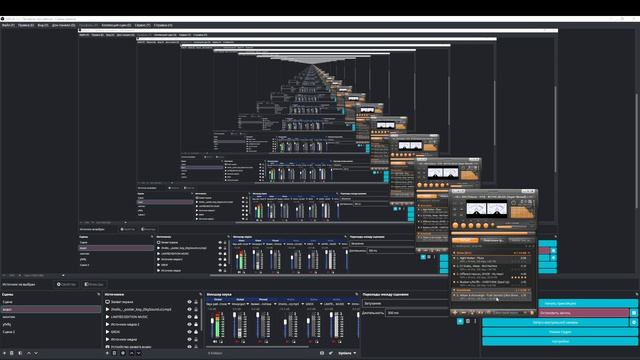Open the Коллекция сцен menu
Screen dimensions: 640x360
pos(116,25)
